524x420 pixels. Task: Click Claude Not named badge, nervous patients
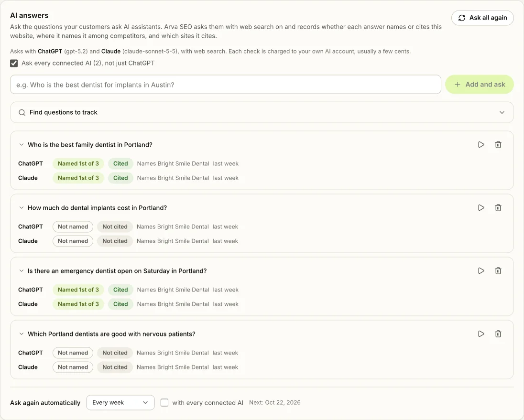[73, 367]
